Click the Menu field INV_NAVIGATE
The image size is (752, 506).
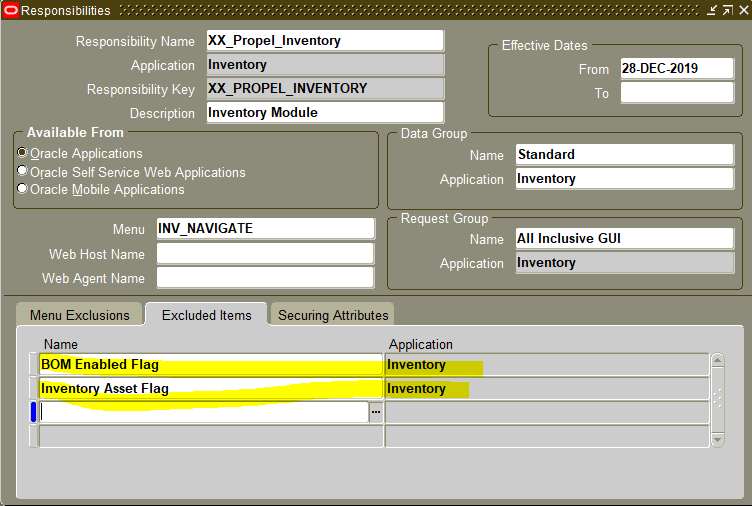pos(265,229)
